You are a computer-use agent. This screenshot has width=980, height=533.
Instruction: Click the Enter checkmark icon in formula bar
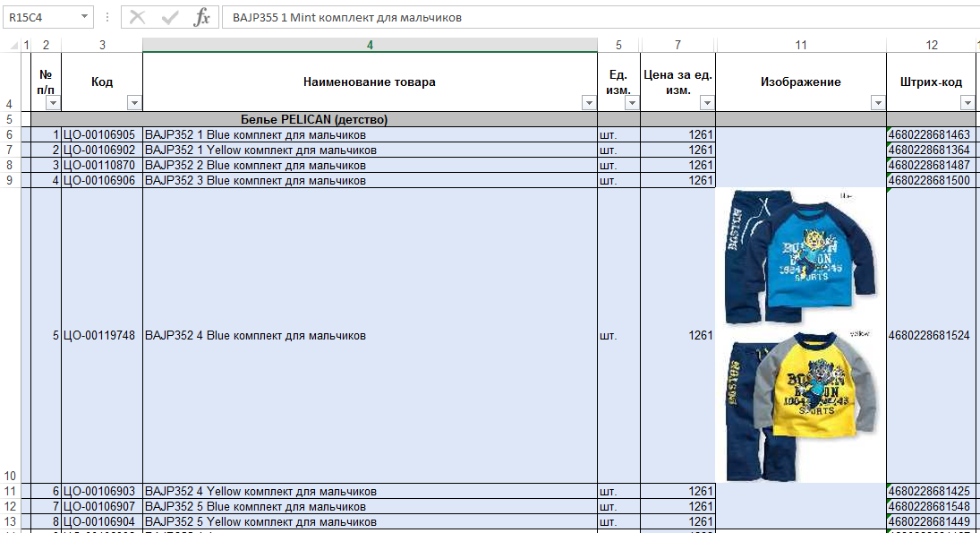[x=169, y=17]
